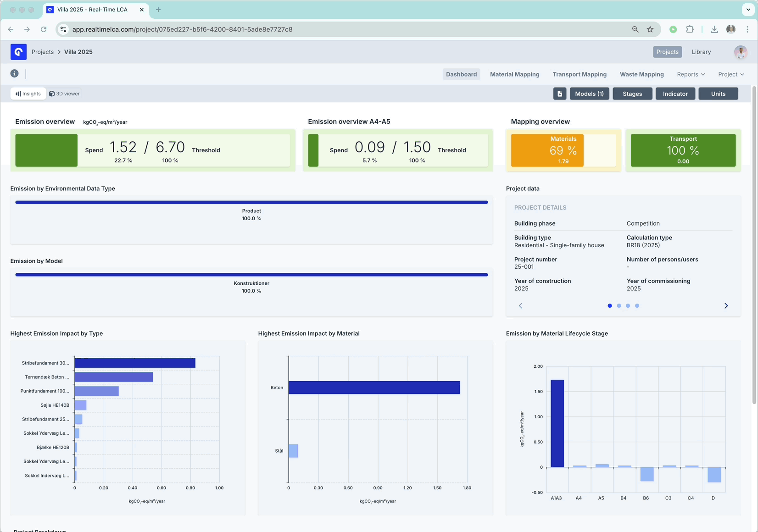Click the browser forward arrow

coord(27,29)
